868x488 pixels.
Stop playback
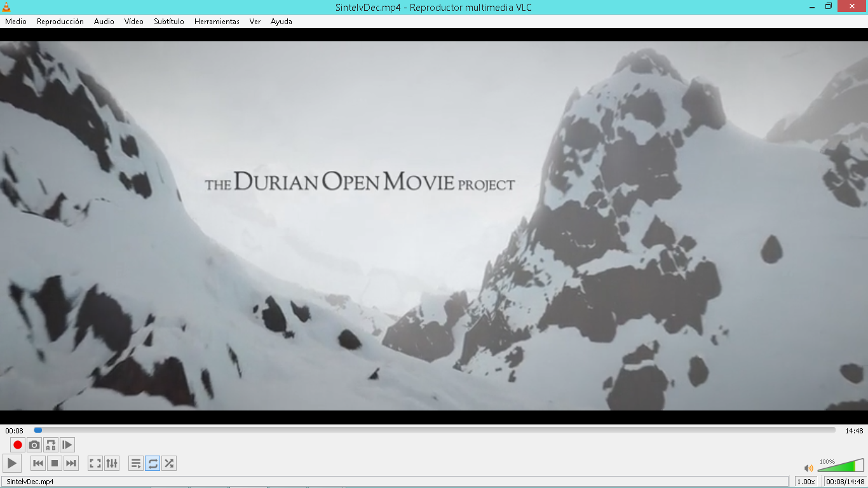(x=55, y=464)
